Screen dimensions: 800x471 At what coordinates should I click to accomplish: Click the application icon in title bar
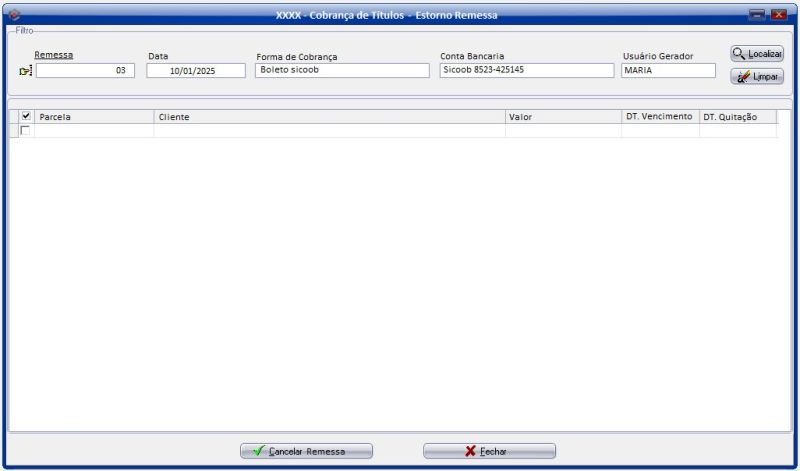click(14, 15)
